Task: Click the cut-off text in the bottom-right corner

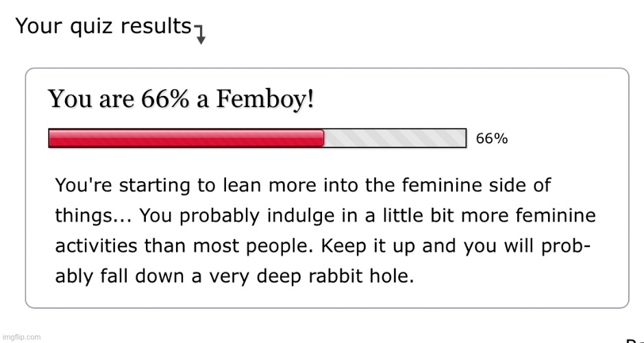Action: pyautogui.click(x=634, y=339)
